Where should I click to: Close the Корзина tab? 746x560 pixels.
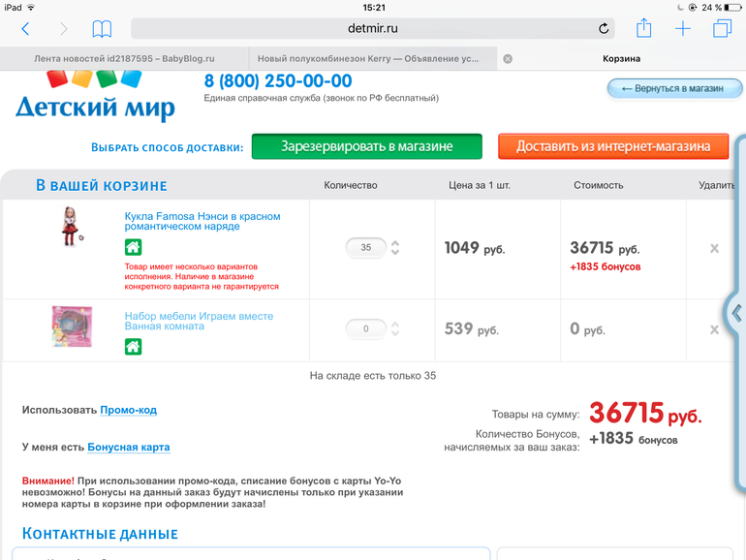pyautogui.click(x=508, y=58)
